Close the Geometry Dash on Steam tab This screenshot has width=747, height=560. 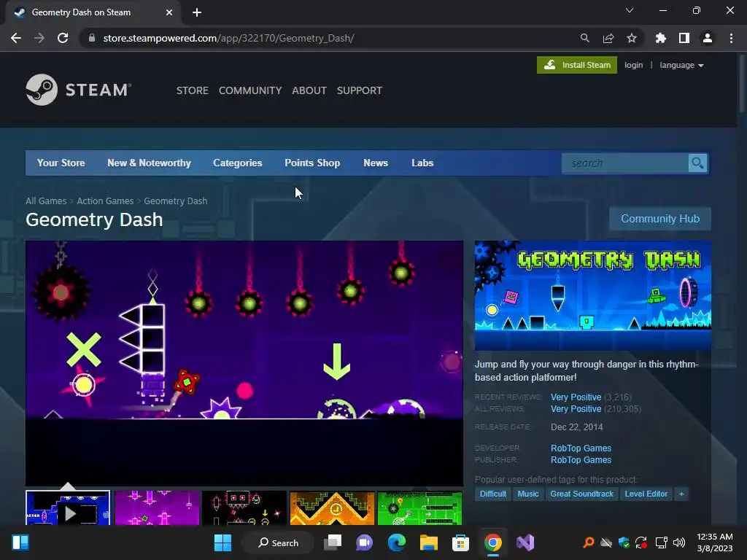click(169, 12)
